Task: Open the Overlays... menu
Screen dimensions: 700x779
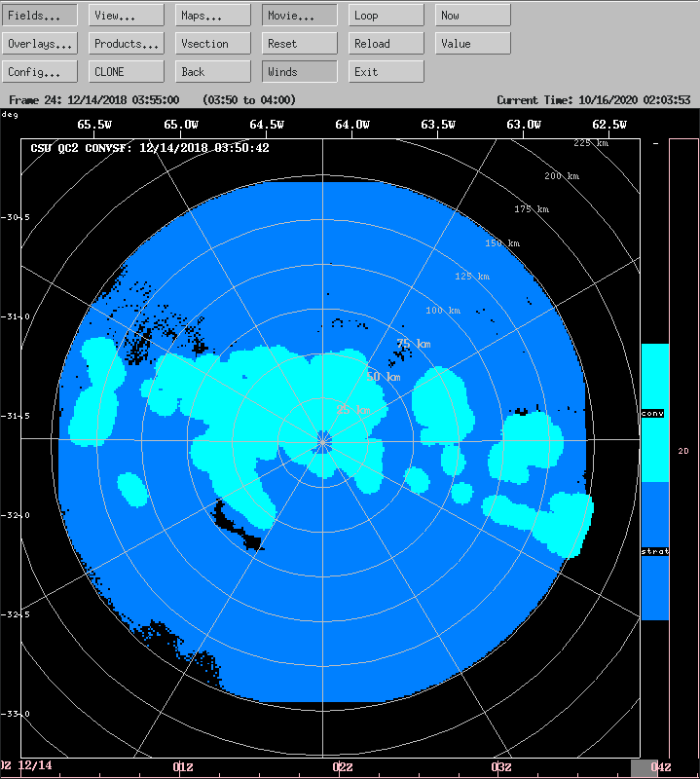Action: click(40, 44)
